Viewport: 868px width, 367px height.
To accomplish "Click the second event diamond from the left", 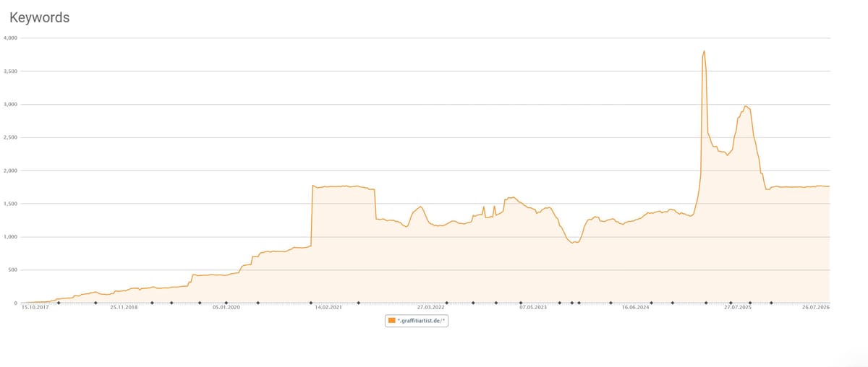I will pyautogui.click(x=95, y=303).
